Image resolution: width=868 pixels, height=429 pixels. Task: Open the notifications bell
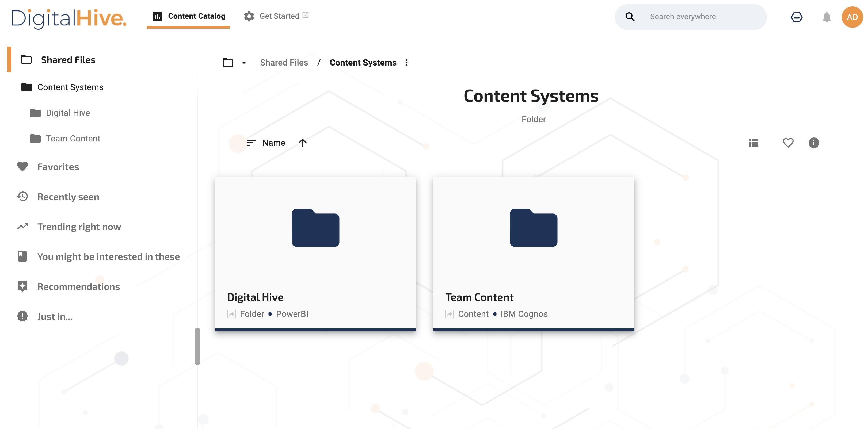(x=827, y=17)
